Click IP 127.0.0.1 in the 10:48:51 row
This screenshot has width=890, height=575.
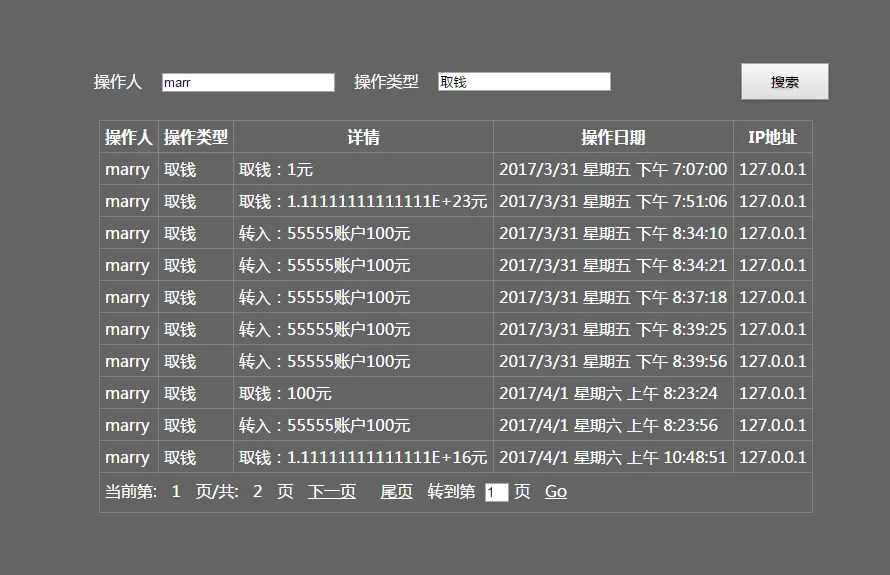point(773,458)
